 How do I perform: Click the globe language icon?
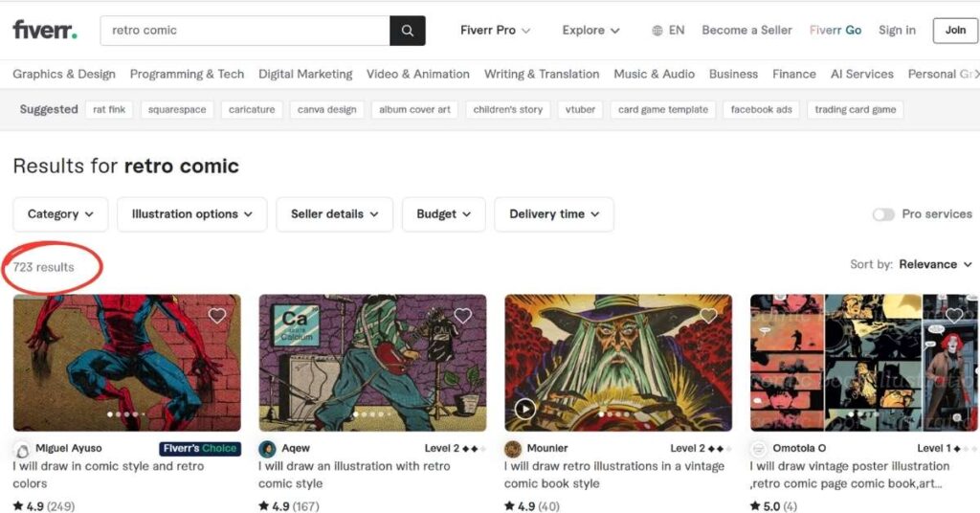(x=657, y=31)
